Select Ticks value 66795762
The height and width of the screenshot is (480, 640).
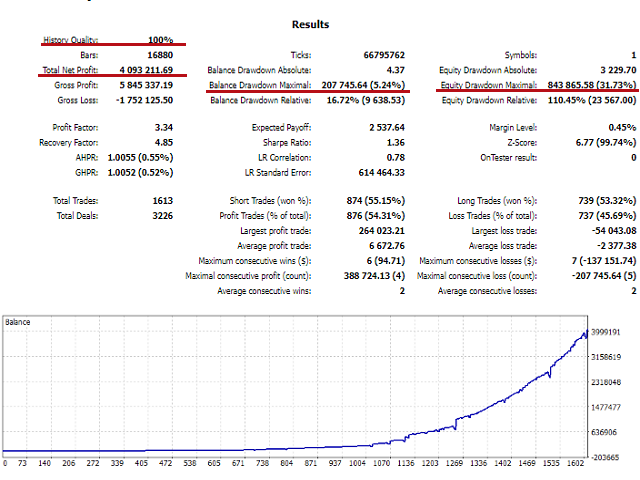point(384,55)
